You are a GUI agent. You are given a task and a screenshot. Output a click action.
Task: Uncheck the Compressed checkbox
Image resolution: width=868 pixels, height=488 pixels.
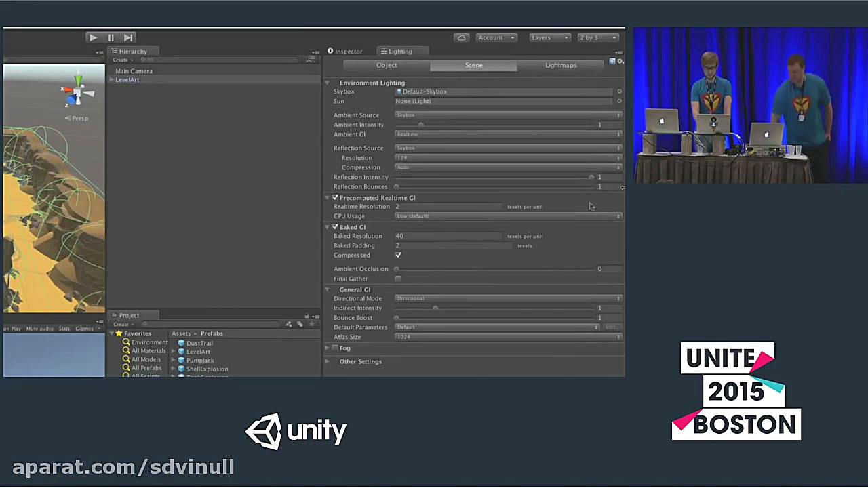398,255
